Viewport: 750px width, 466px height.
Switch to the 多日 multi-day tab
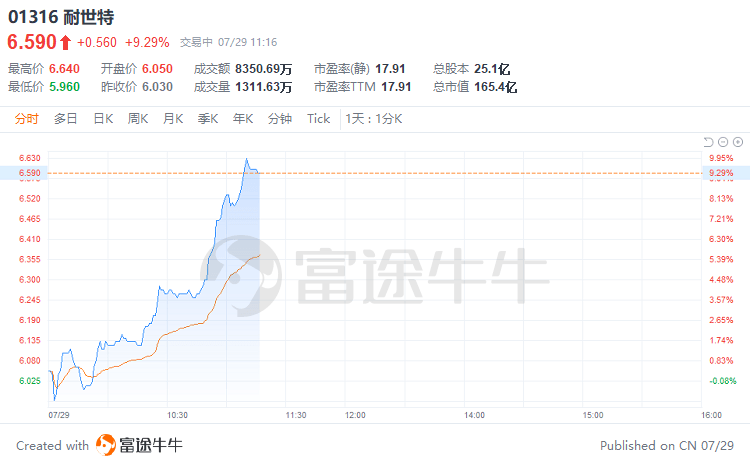pyautogui.click(x=66, y=119)
